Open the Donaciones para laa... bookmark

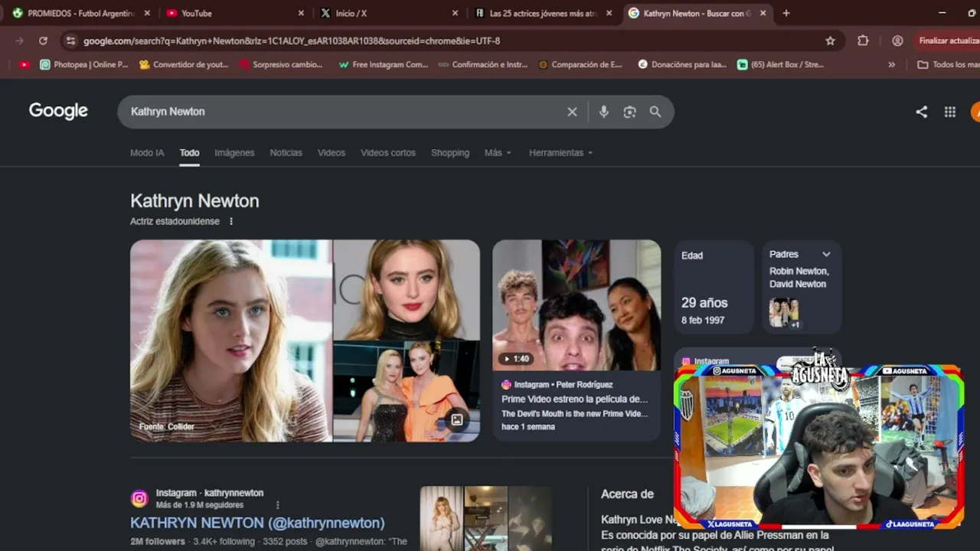pyautogui.click(x=682, y=65)
